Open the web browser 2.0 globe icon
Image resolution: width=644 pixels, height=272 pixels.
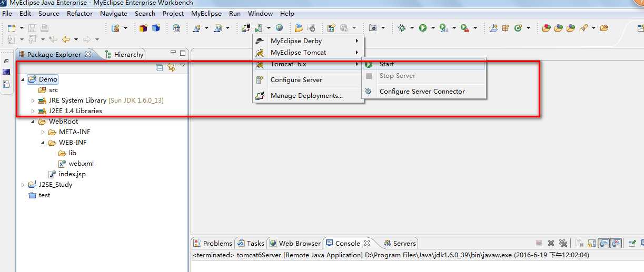[176, 28]
